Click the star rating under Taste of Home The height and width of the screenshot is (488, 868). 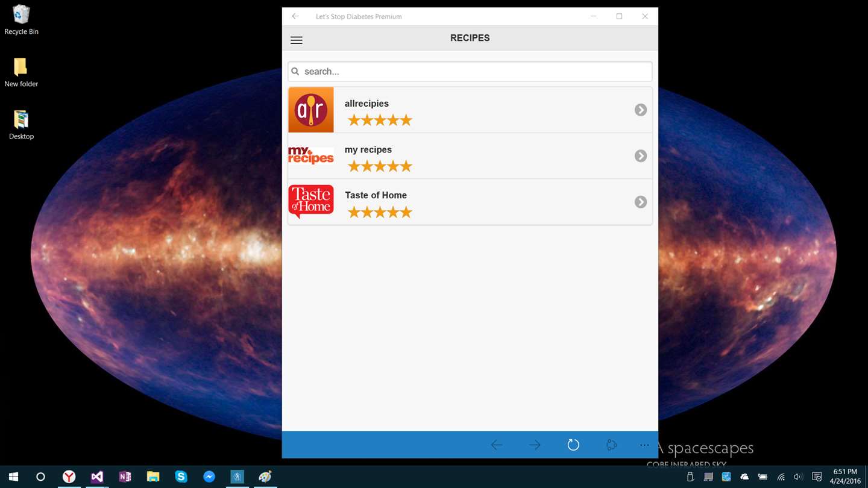pyautogui.click(x=380, y=211)
